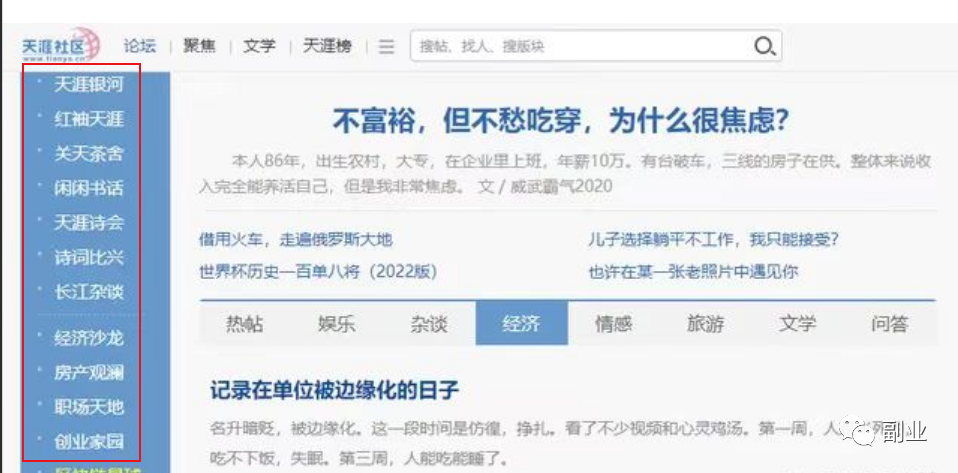This screenshot has width=958, height=473.
Task: Switch to the 热帖 tab
Action: tap(245, 323)
